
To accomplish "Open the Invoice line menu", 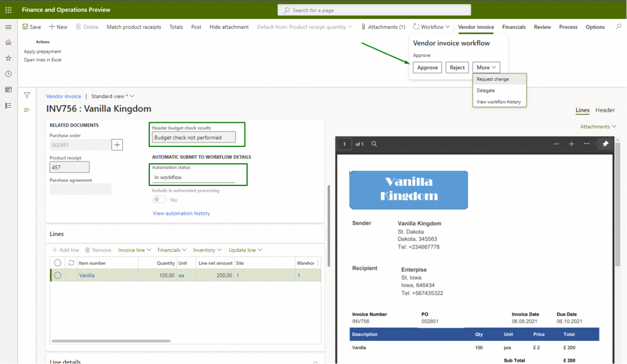I will click(x=135, y=250).
